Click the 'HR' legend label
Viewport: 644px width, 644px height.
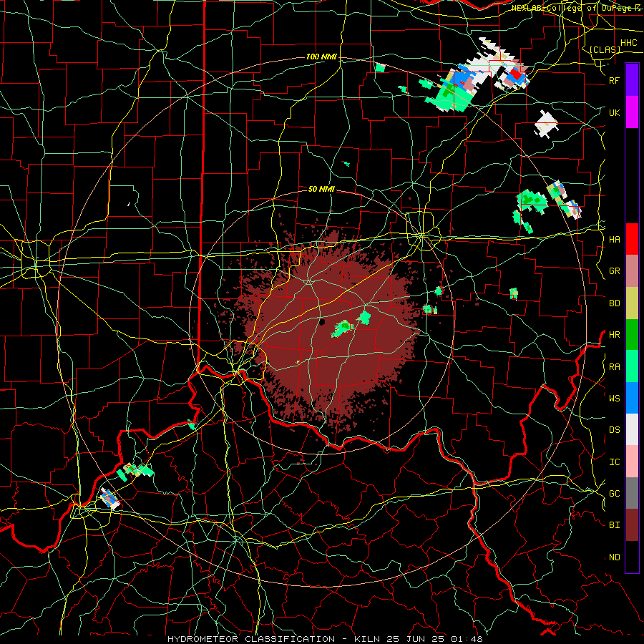[x=614, y=335]
